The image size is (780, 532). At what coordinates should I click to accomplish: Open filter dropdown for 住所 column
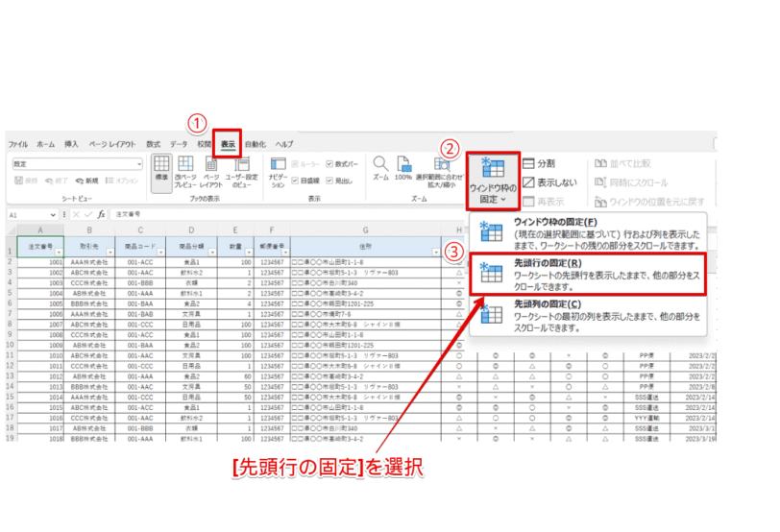pos(436,253)
